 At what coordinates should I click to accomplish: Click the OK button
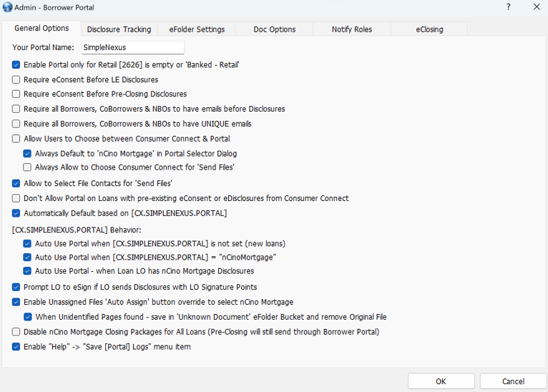[x=441, y=381]
